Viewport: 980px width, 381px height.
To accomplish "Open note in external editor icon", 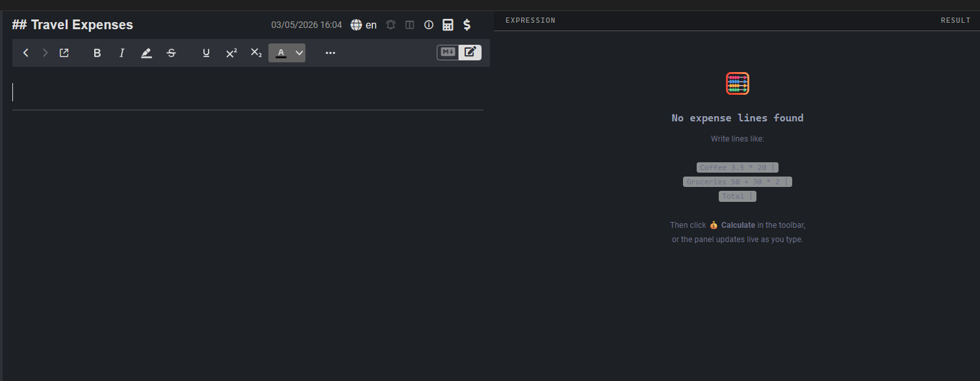I will pos(64,53).
